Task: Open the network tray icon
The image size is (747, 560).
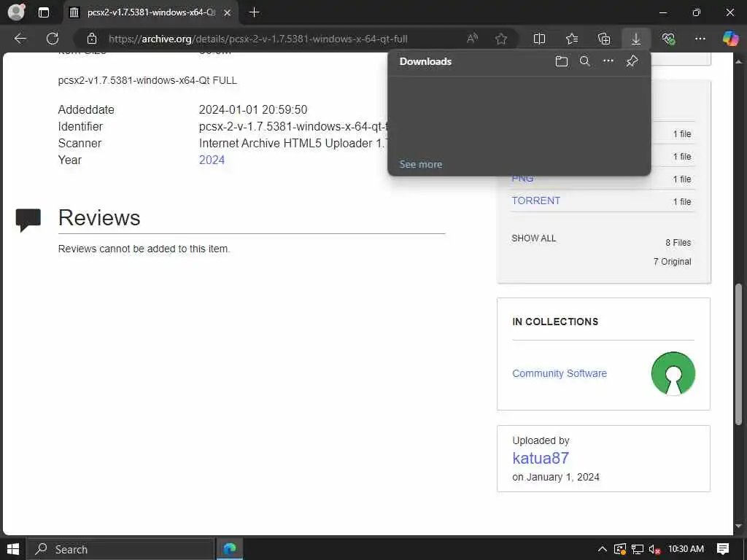Action: coord(638,549)
